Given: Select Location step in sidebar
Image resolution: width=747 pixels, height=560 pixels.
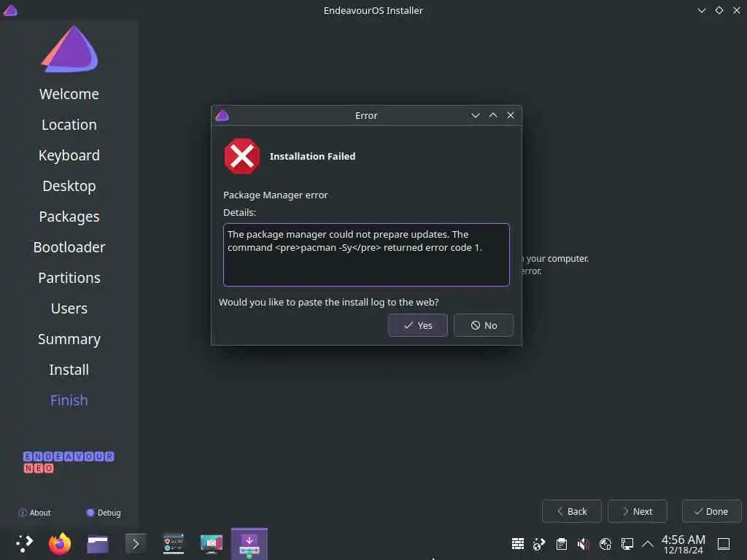Looking at the screenshot, I should (x=69, y=125).
